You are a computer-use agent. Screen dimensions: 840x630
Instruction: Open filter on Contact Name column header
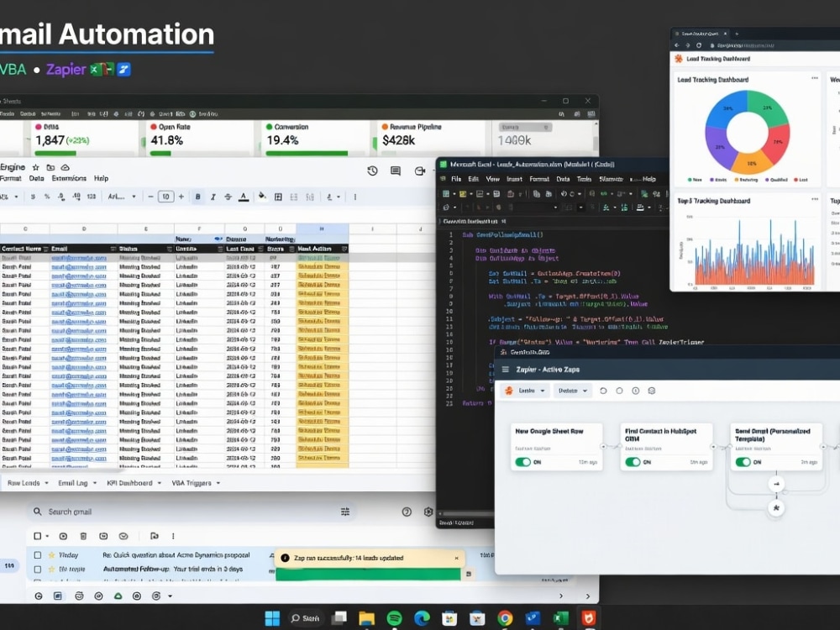[46, 249]
